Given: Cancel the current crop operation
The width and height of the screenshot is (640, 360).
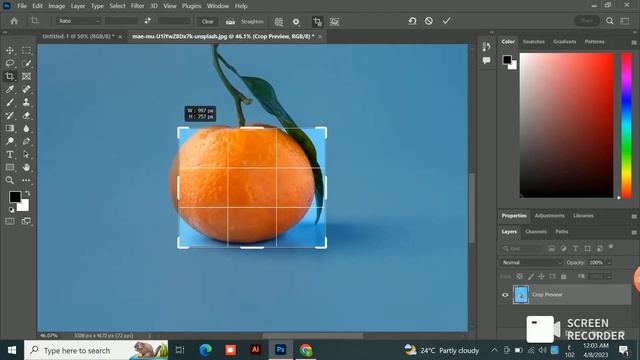Looking at the screenshot, I should point(429,21).
